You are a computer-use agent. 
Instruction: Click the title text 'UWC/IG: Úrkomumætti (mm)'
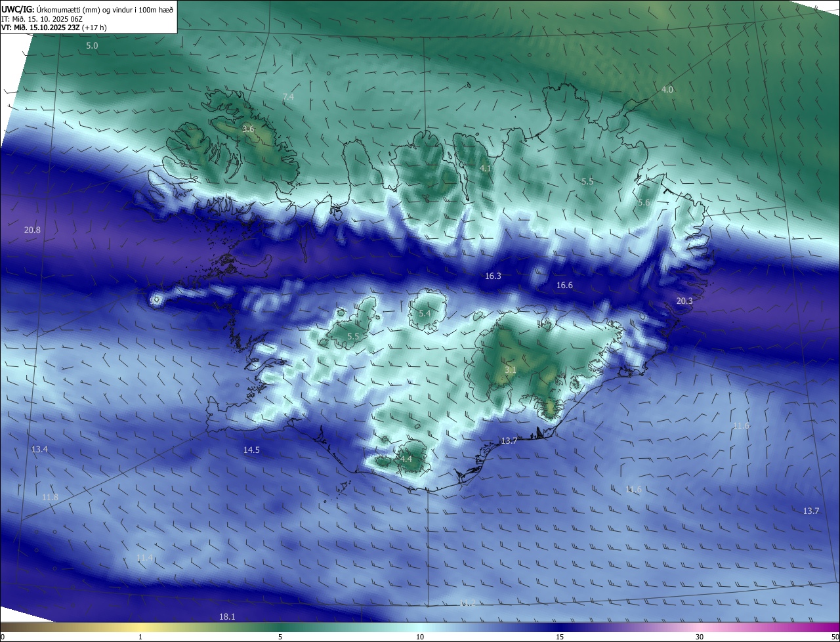tap(50, 9)
